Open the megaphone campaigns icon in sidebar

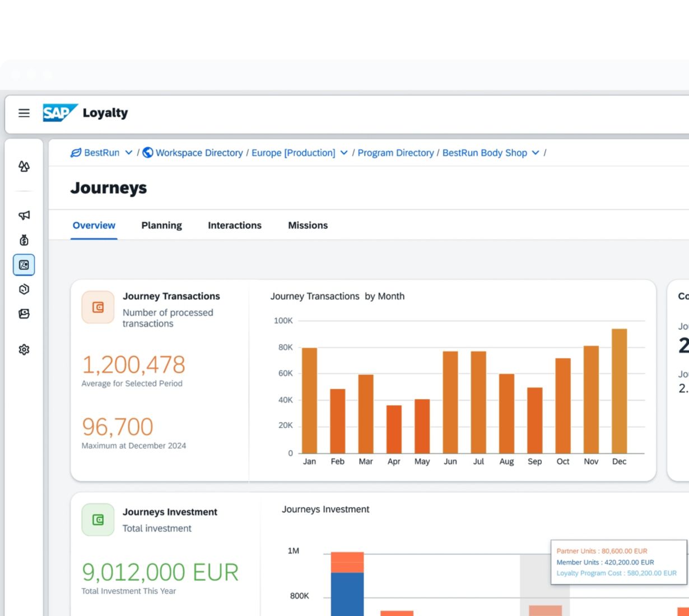[x=24, y=216]
